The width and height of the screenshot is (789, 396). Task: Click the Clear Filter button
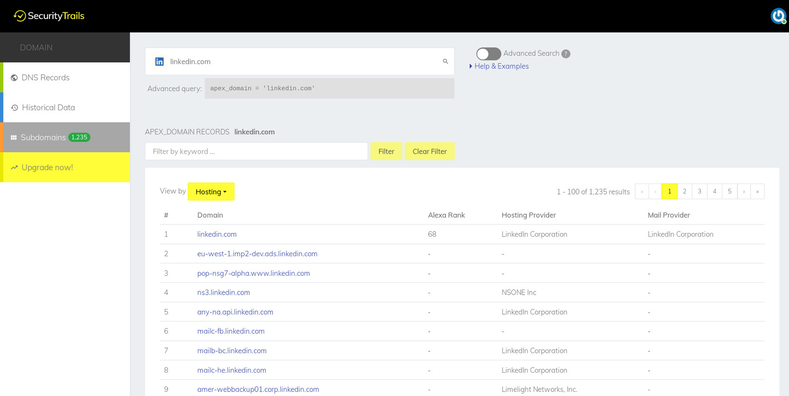click(430, 151)
